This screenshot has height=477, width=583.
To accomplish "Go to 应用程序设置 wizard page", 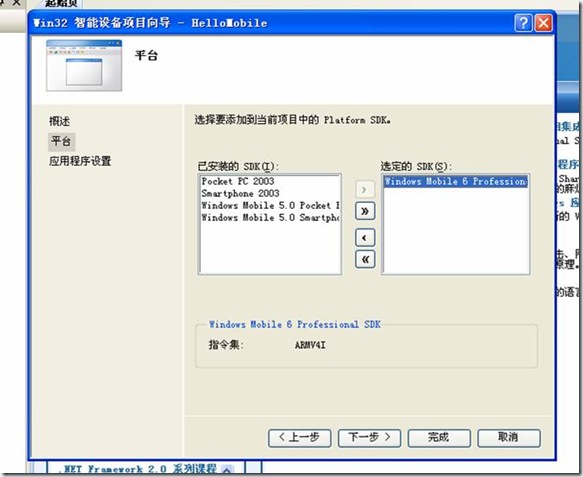I will (80, 161).
